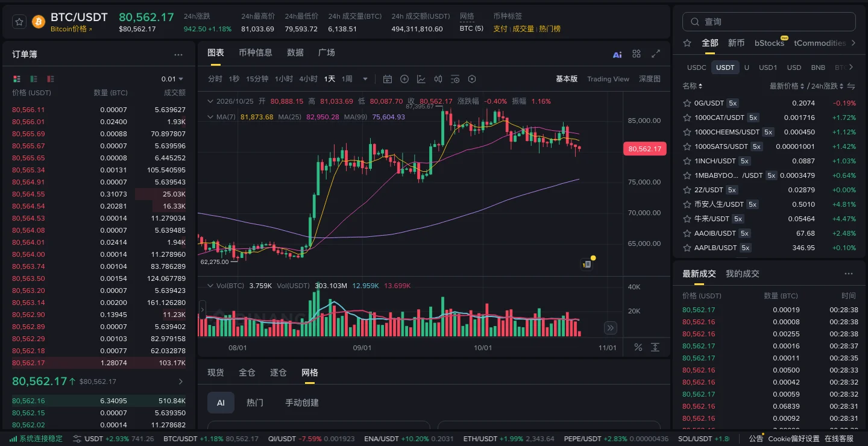The width and height of the screenshot is (868, 446).
Task: Show only buy orders in order book
Action: (34, 79)
